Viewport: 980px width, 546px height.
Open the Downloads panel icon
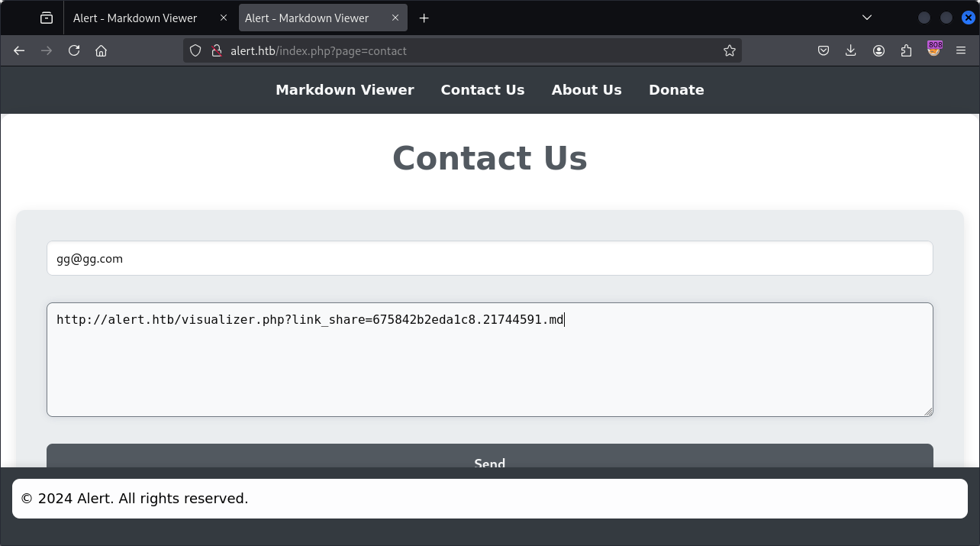click(x=851, y=50)
